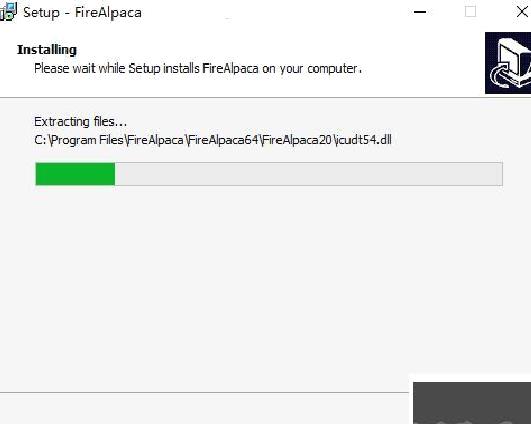Click the empty gray part of progress bar
This screenshot has width=531, height=424.
(309, 174)
